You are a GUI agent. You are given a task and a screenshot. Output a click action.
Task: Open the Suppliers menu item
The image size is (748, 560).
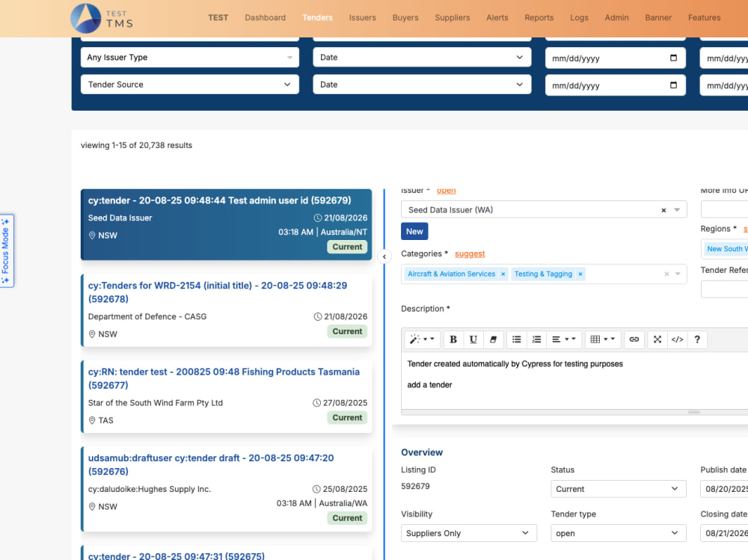[453, 18]
